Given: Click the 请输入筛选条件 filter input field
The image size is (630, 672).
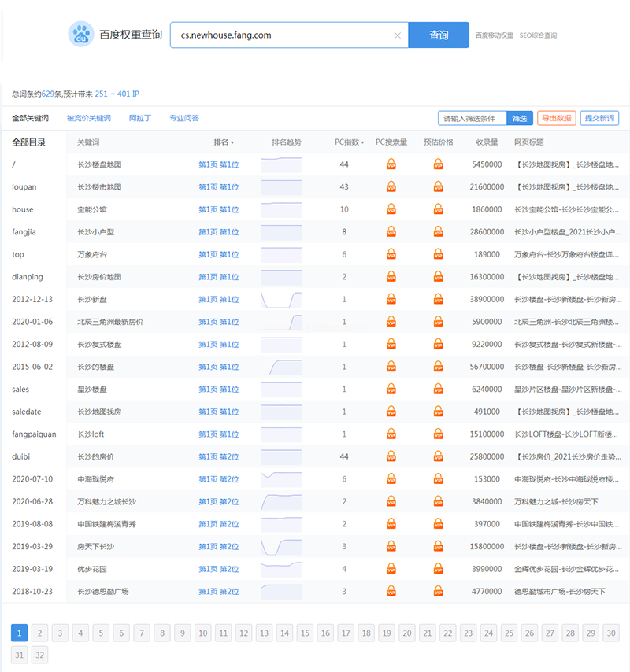Looking at the screenshot, I should pos(472,118).
